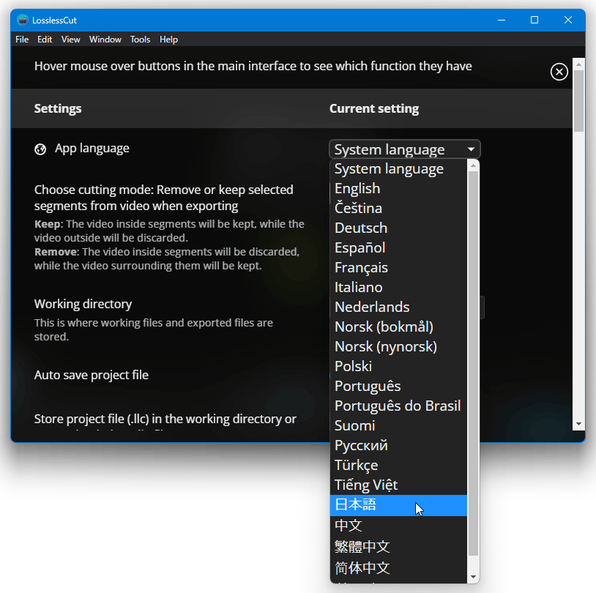Click the Settings column header

(x=58, y=109)
